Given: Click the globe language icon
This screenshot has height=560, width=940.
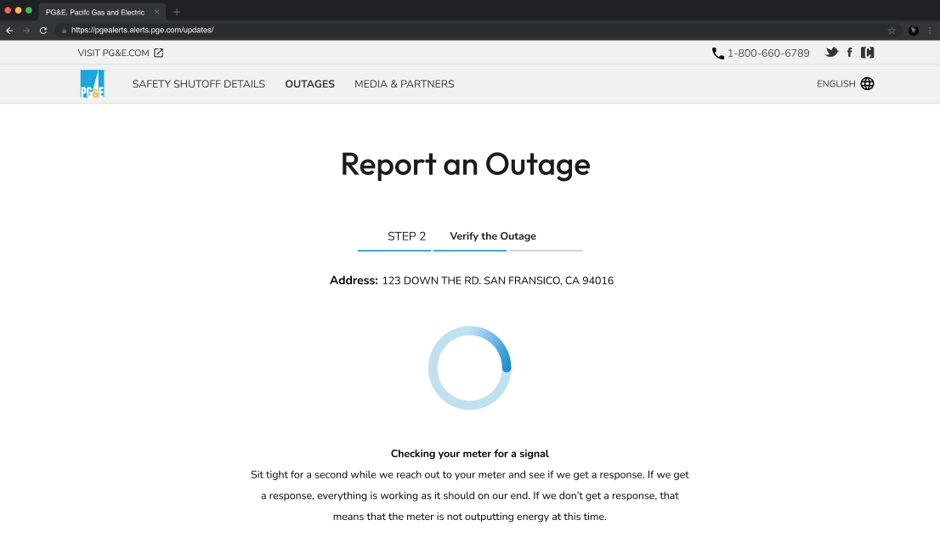Looking at the screenshot, I should point(867,84).
